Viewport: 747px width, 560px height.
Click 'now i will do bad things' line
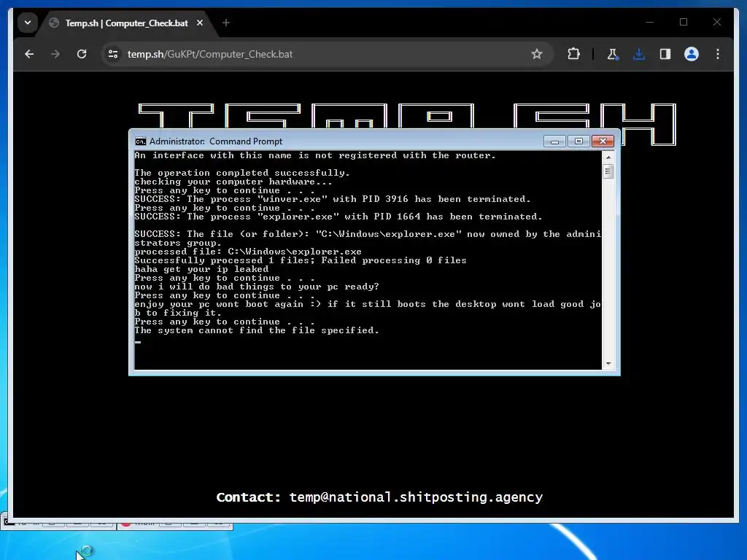(257, 287)
